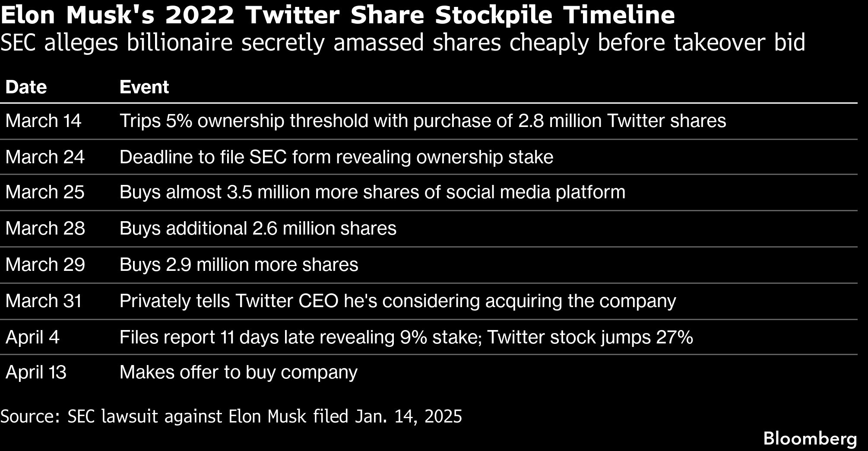Viewport: 868px width, 451px height.
Task: Click the 'Trips 5% ownership threshold' event text
Action: pos(423,121)
